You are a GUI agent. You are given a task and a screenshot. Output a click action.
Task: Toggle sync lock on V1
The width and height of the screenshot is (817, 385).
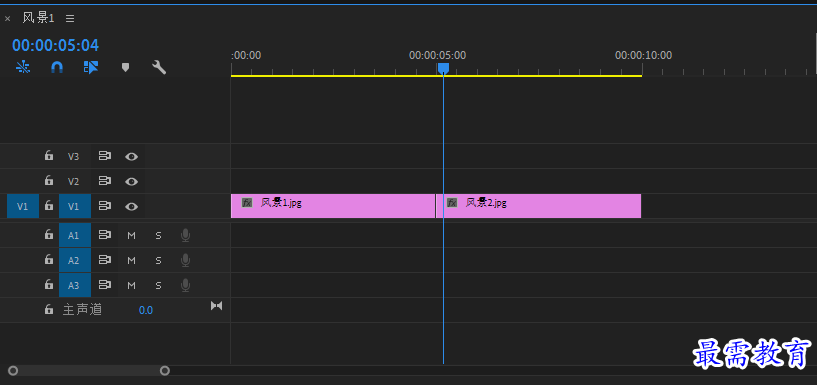105,206
